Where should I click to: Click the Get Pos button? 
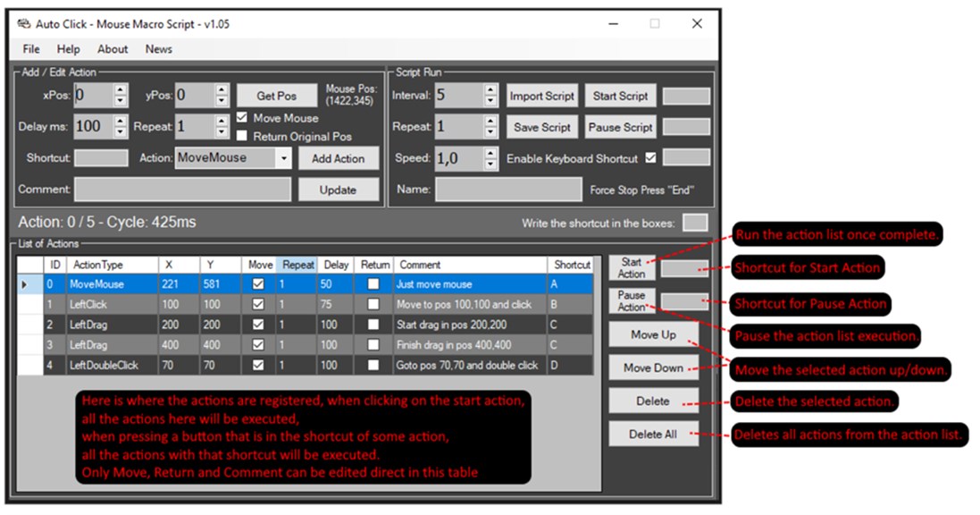(x=276, y=96)
